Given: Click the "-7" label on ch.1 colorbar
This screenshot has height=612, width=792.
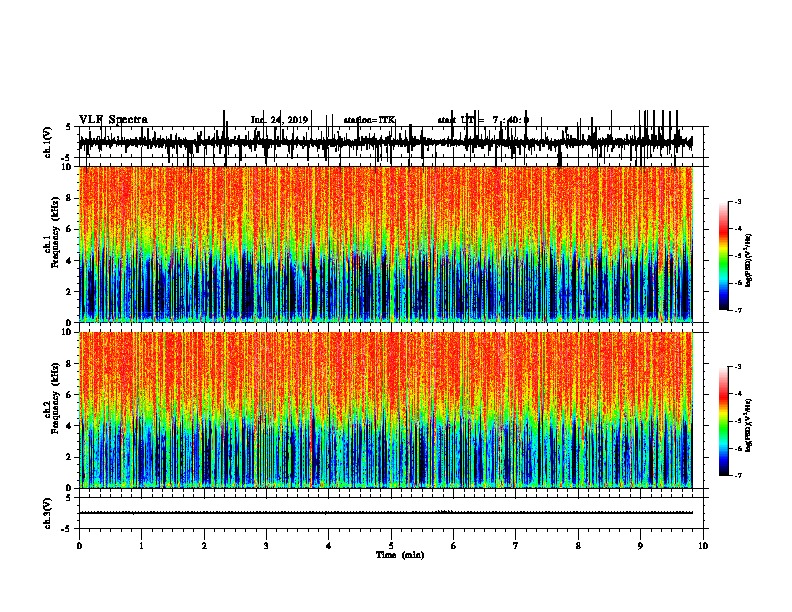Looking at the screenshot, I should (737, 310).
